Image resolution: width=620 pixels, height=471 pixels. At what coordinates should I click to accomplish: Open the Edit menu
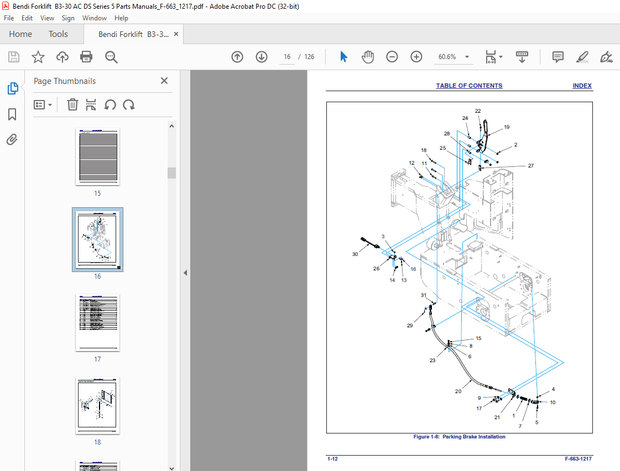point(27,18)
